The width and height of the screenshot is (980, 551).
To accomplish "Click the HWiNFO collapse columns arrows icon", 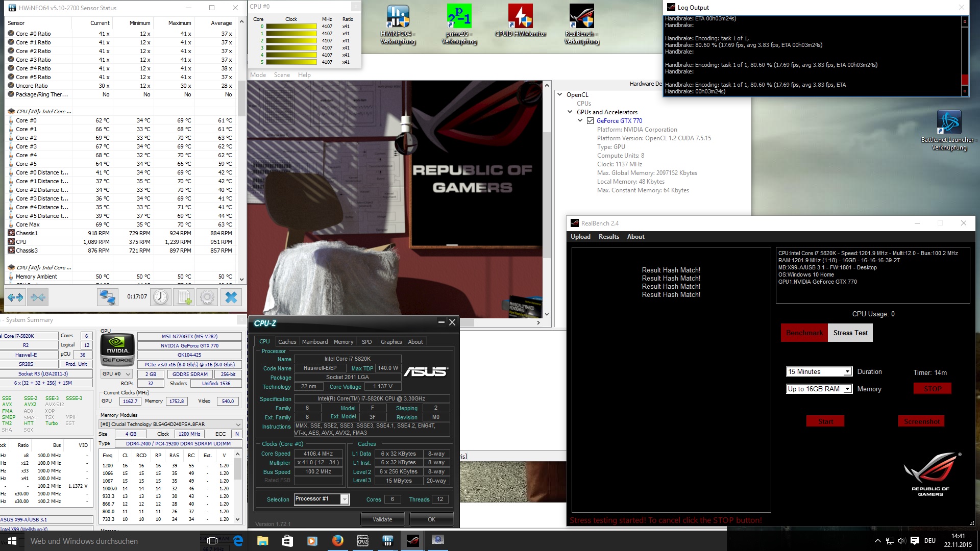I will (x=38, y=297).
